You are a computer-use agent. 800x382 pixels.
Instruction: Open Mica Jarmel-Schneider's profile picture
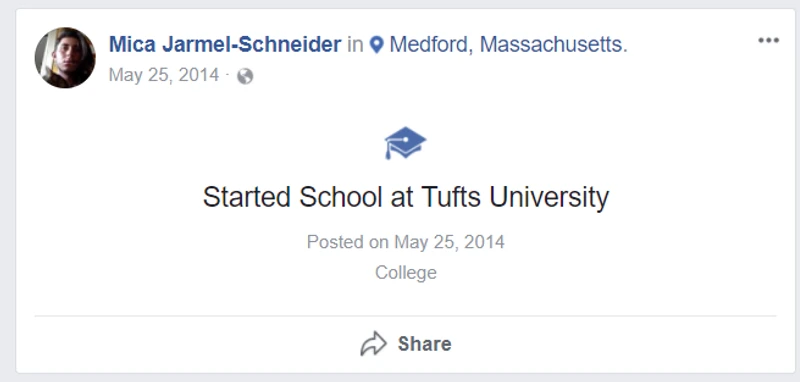(x=65, y=58)
